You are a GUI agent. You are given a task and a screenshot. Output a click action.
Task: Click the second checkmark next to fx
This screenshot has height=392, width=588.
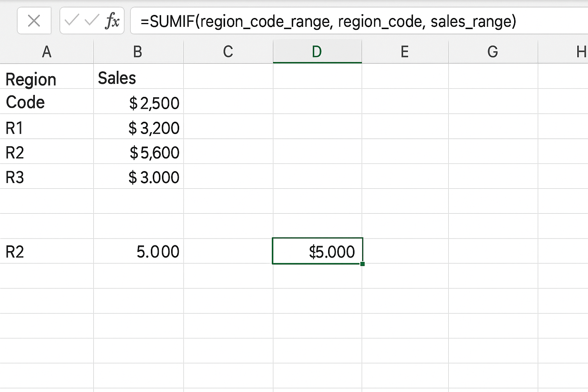click(x=91, y=20)
